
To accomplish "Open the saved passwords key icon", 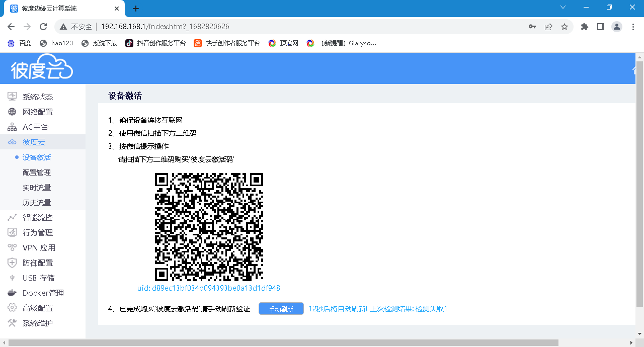I will click(x=532, y=27).
